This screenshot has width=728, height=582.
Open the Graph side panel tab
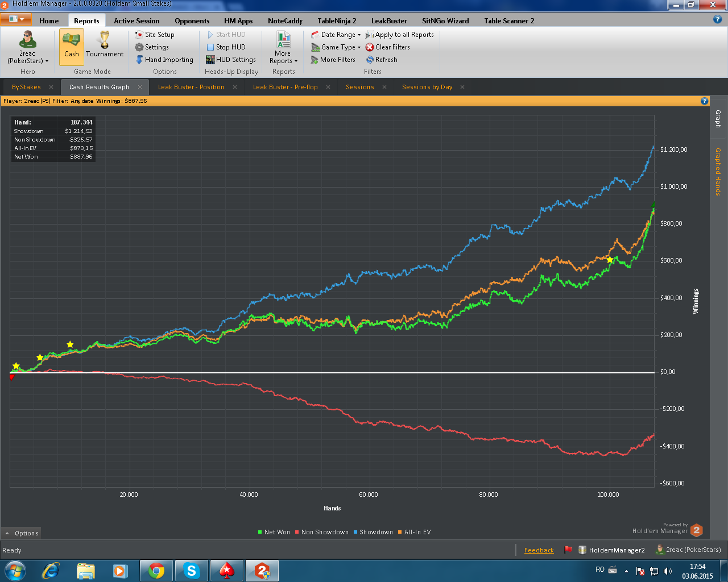(718, 119)
